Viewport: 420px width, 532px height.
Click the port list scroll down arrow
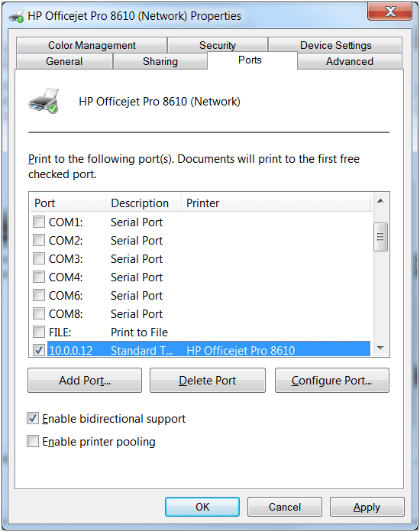[x=380, y=348]
